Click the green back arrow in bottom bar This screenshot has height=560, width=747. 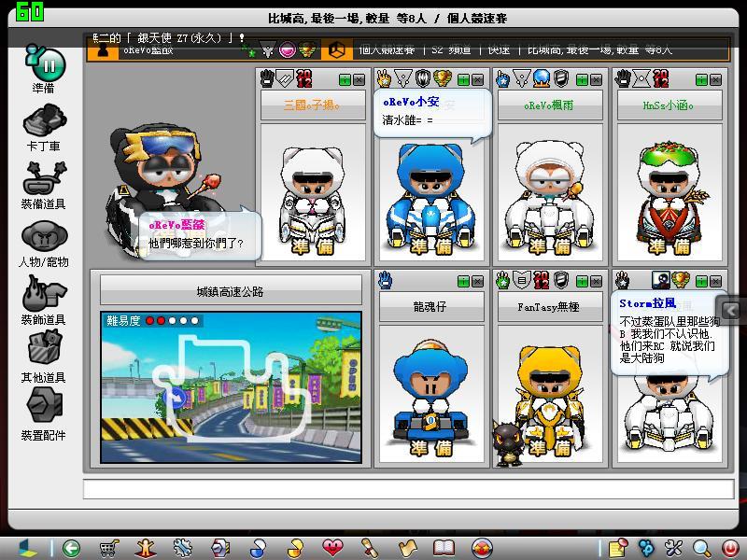(72, 549)
